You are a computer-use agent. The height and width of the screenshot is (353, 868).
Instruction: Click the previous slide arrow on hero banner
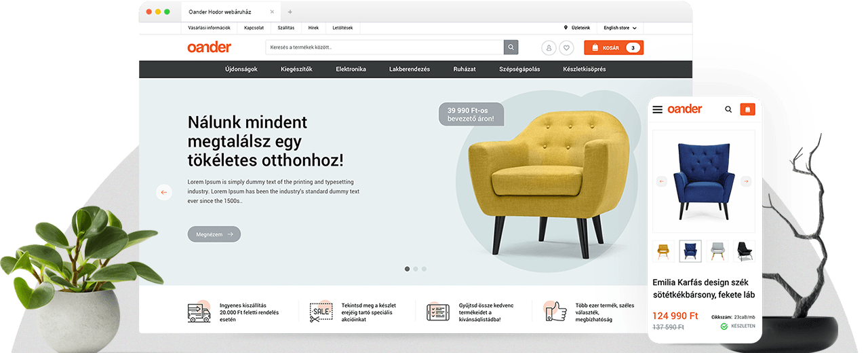click(164, 192)
